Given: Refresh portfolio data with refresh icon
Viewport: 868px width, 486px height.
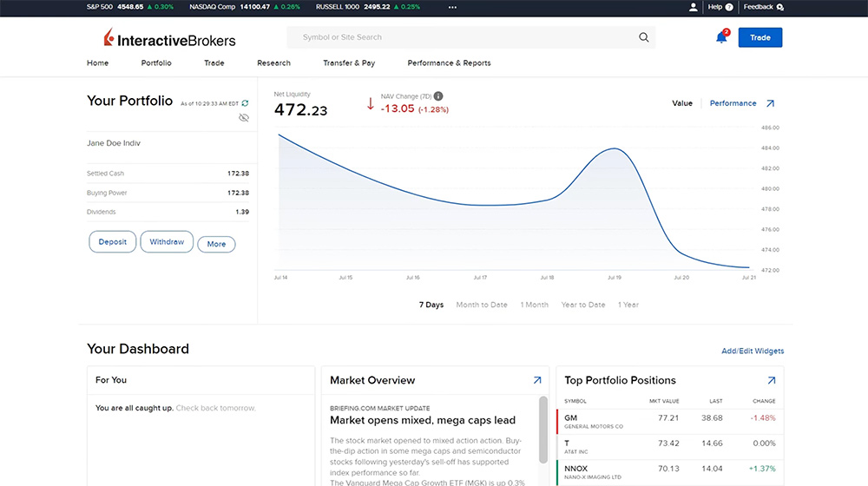Looking at the screenshot, I should [245, 103].
